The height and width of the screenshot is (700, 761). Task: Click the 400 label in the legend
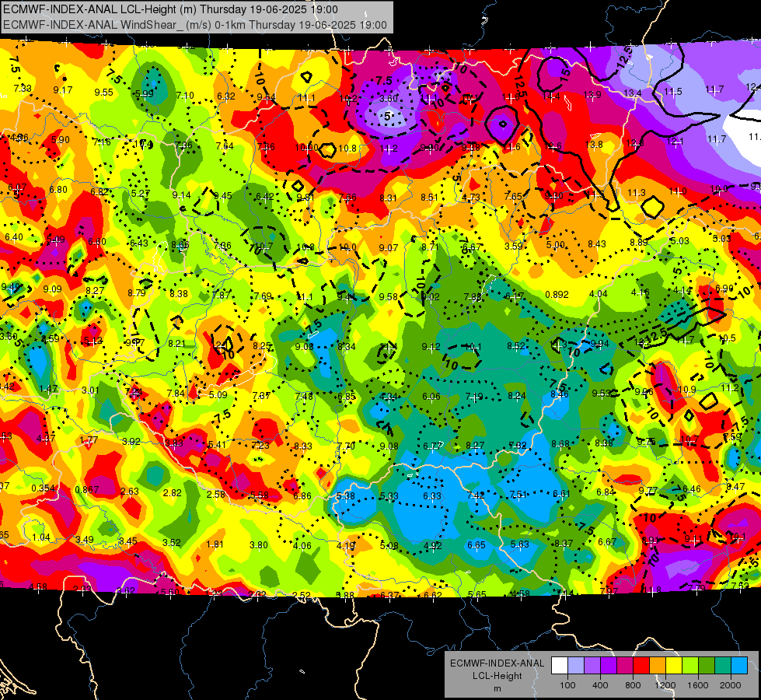600,685
